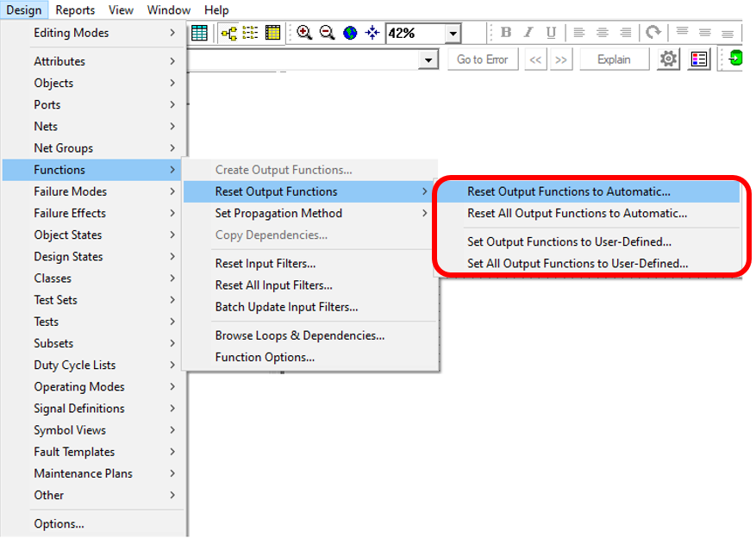Viewport: 756px width, 538px height.
Task: Toggle italic text formatting
Action: 528,32
